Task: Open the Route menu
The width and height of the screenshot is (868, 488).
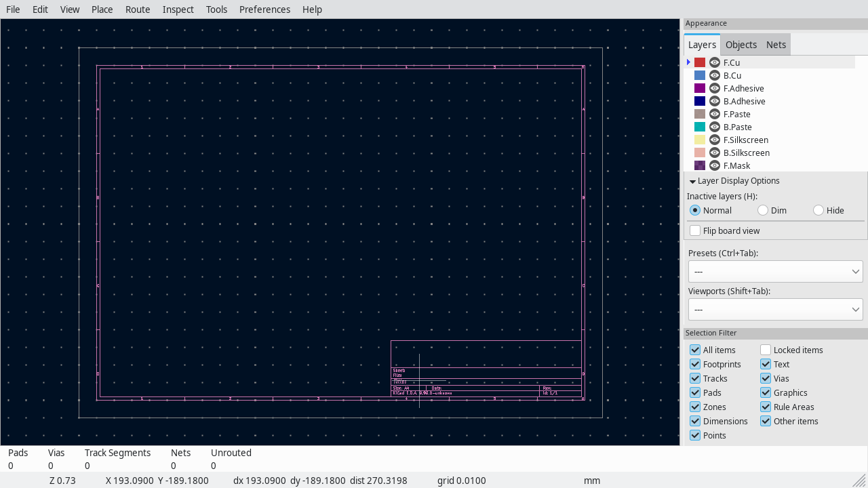Action: [x=138, y=9]
